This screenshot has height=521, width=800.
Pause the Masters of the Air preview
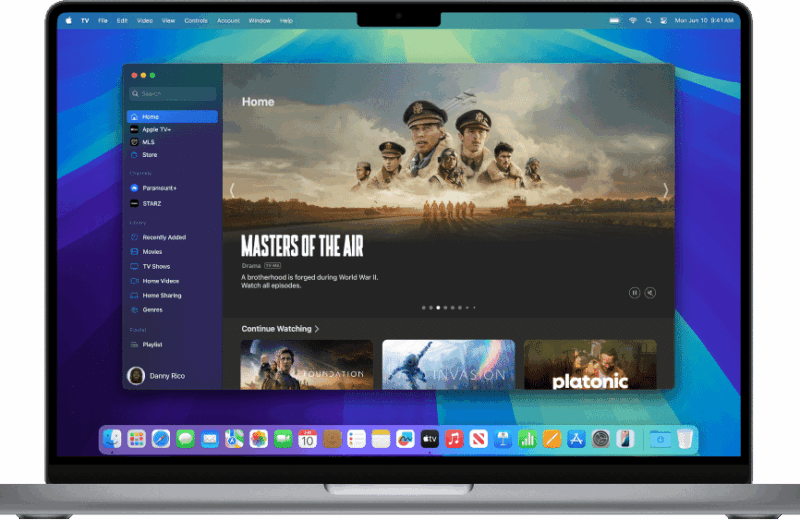(x=634, y=293)
